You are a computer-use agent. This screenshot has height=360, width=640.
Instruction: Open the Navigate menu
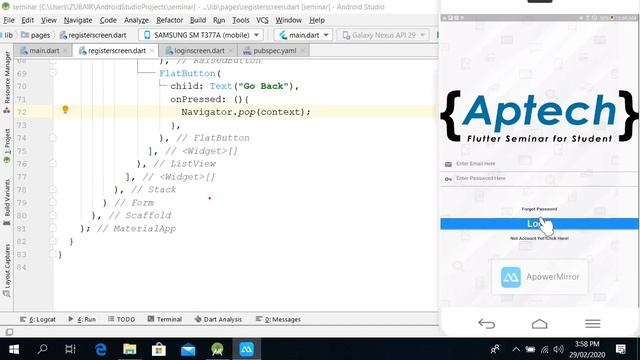pyautogui.click(x=78, y=20)
